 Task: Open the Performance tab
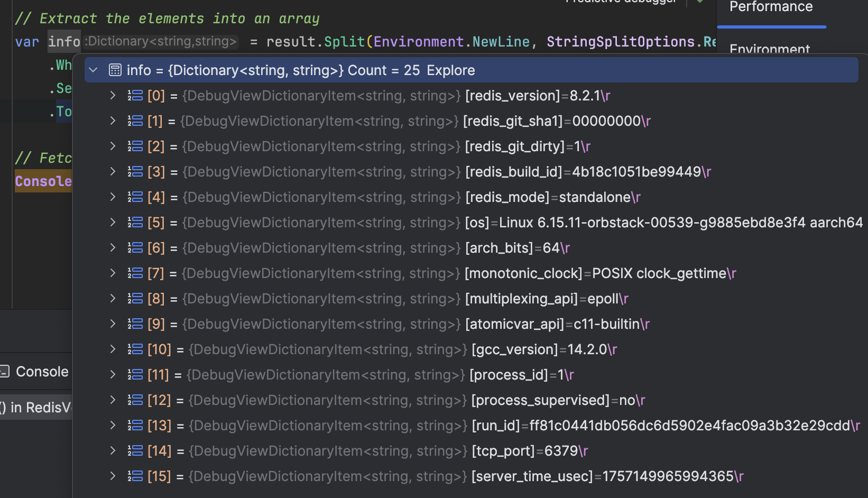[771, 7]
